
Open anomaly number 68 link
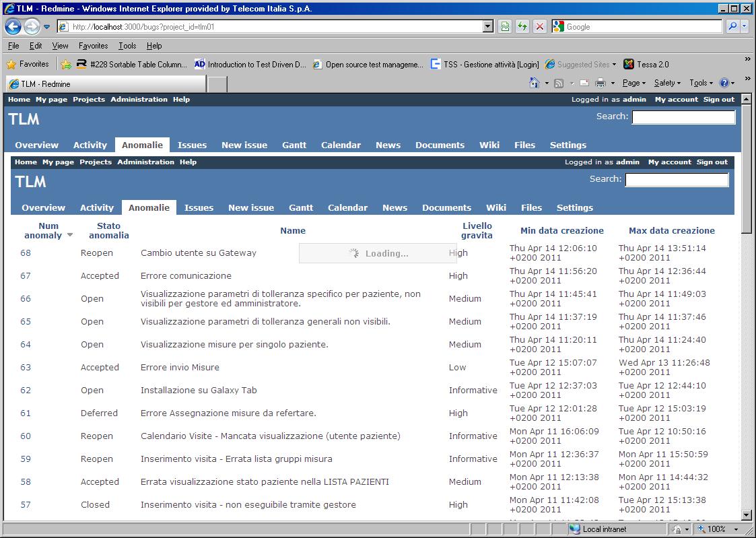point(26,253)
